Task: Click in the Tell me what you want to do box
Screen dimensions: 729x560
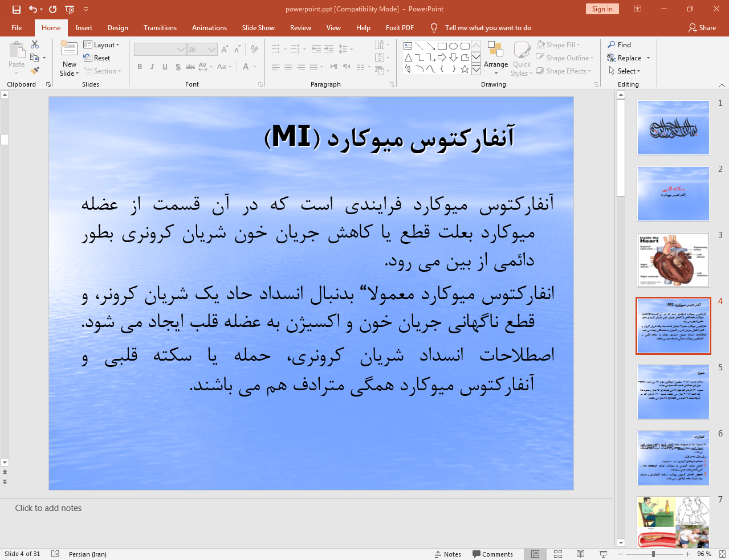Action: point(488,28)
